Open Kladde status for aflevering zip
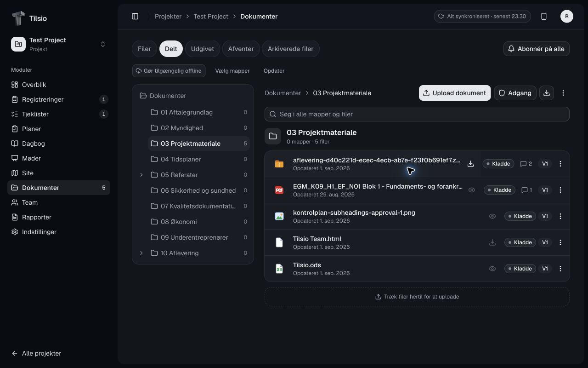The width and height of the screenshot is (588, 368). [498, 164]
